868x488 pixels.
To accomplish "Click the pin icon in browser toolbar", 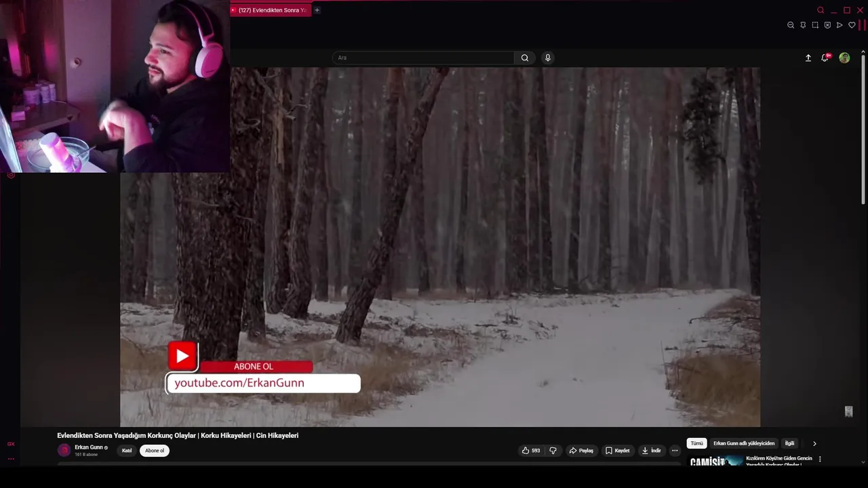I will [803, 25].
